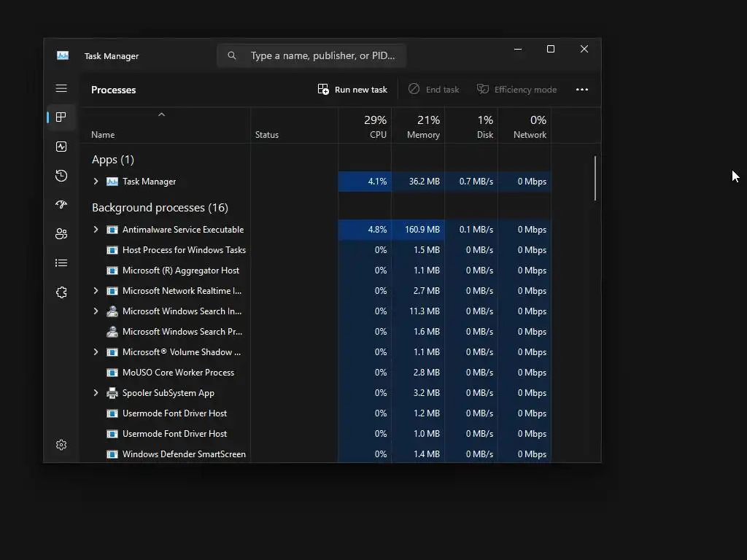The width and height of the screenshot is (747, 560).
Task: Open the Services sidebar page
Action: tap(61, 292)
